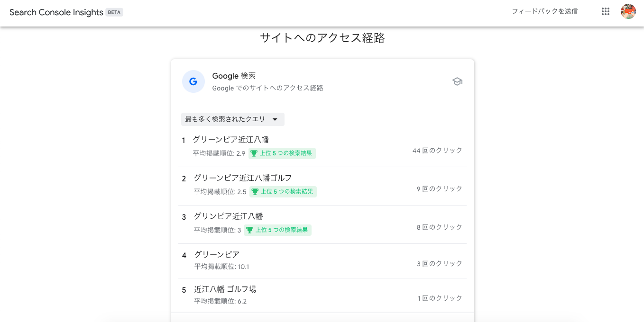Click 平均掲載順位: 10.1 text
The height and width of the screenshot is (322, 644).
[221, 267]
